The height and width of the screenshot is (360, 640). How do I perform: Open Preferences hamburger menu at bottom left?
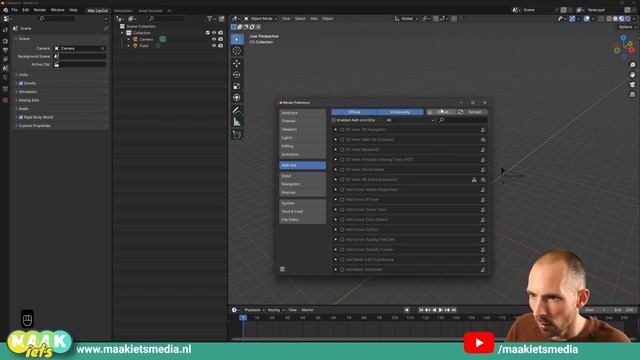click(x=282, y=269)
